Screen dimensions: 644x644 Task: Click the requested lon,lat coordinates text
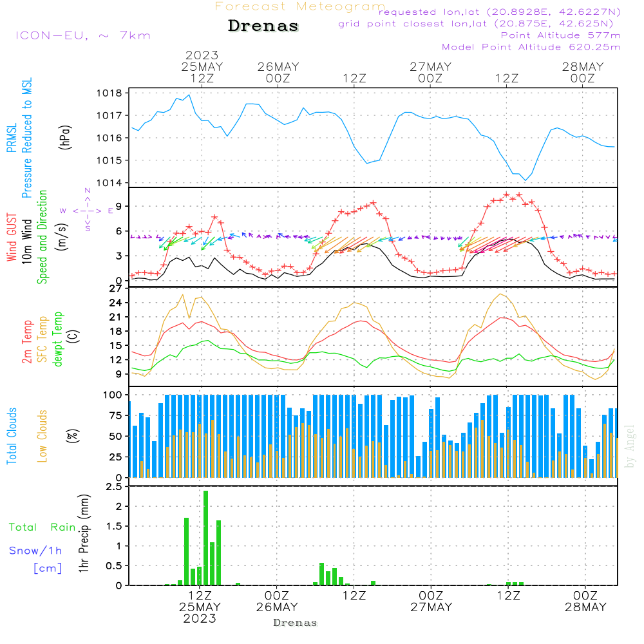coord(500,12)
